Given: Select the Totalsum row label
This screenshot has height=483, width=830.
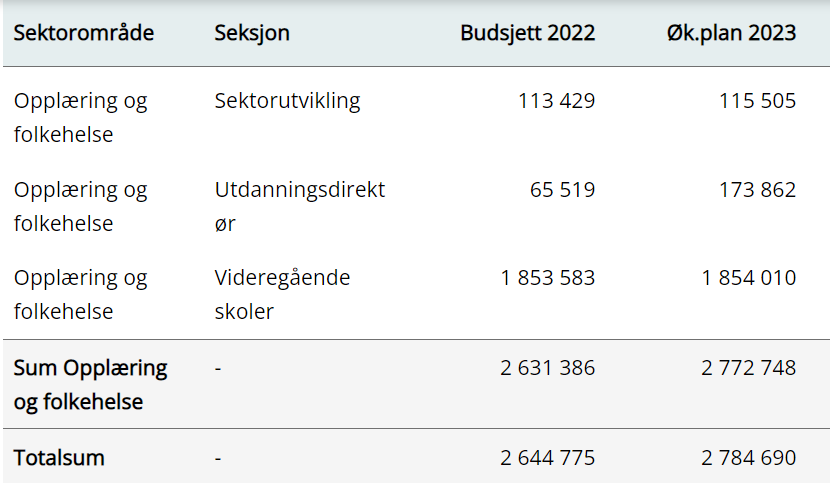Looking at the screenshot, I should [x=59, y=458].
